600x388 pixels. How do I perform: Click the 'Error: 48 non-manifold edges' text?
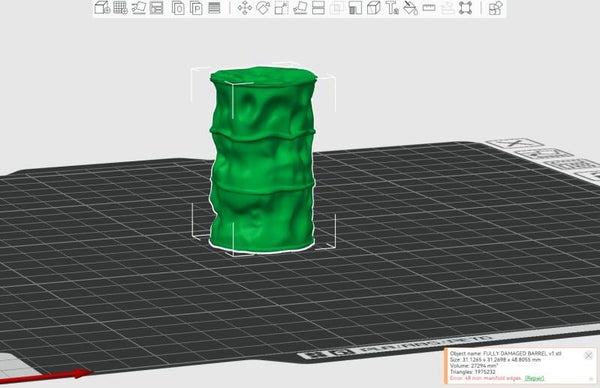tap(486, 378)
